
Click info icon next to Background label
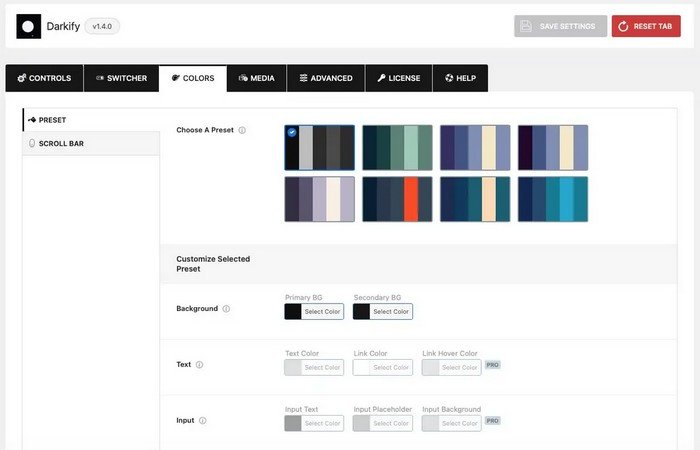tap(226, 309)
